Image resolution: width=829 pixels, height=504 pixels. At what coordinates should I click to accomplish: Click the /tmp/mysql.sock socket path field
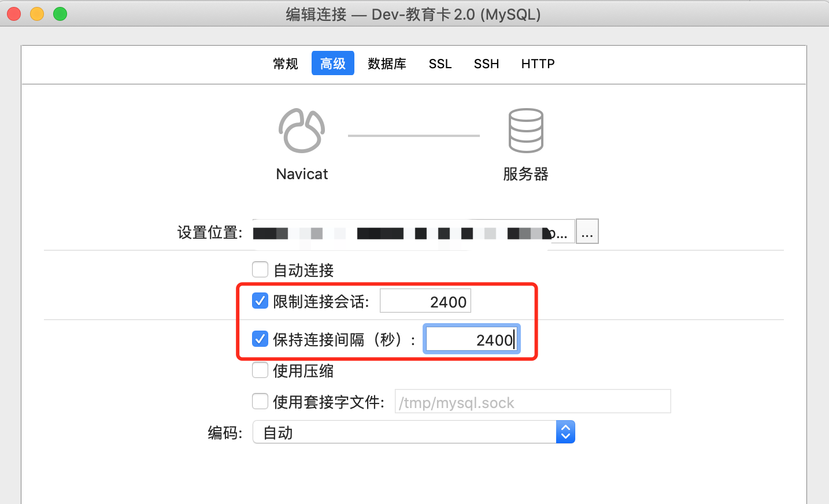click(x=533, y=402)
